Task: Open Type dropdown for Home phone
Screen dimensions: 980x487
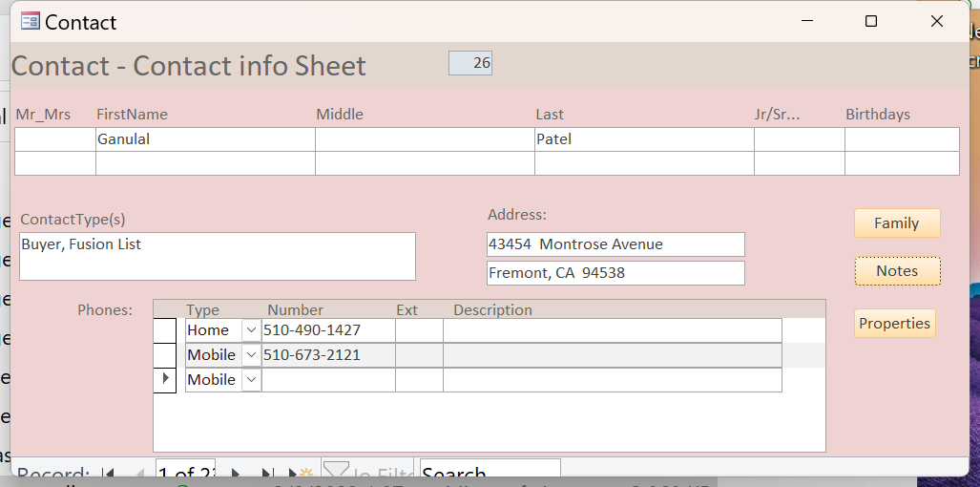Action: point(251,330)
